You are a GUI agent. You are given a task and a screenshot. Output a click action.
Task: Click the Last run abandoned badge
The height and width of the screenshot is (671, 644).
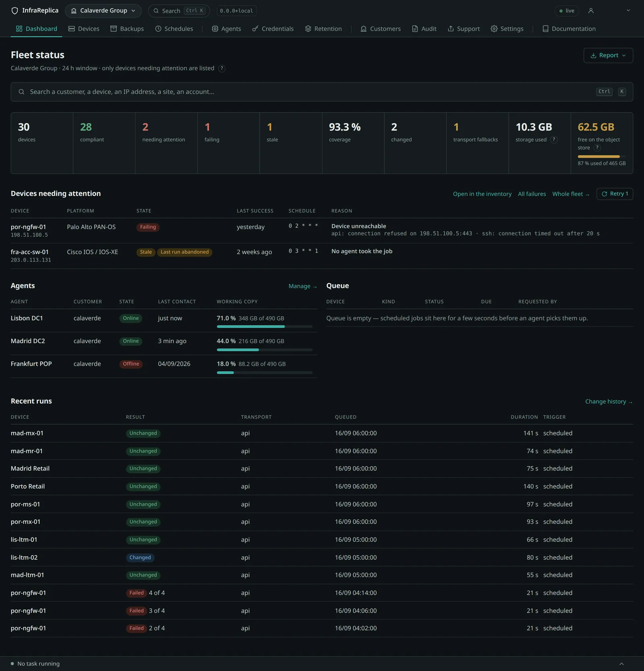184,252
